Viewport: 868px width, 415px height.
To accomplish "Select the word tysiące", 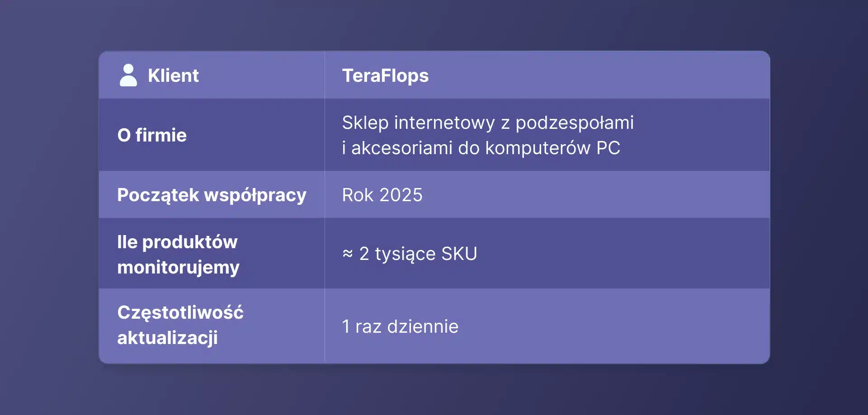I will [405, 254].
